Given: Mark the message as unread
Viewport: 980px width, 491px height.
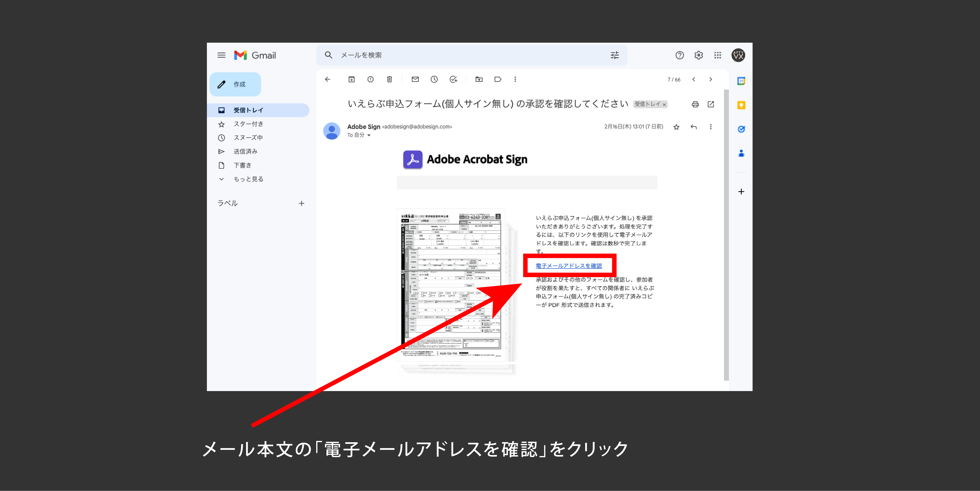Looking at the screenshot, I should 415,79.
